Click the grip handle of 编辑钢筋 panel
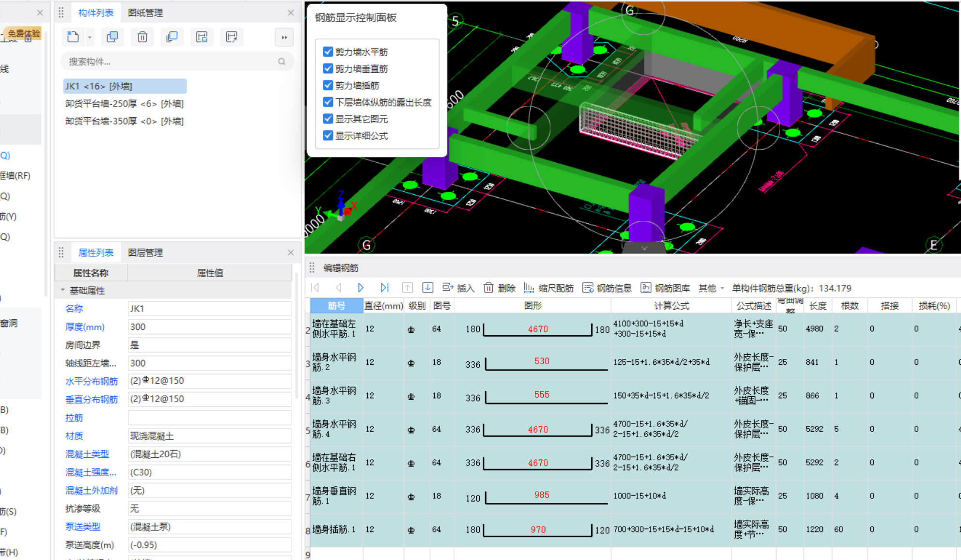The width and height of the screenshot is (961, 560). [x=312, y=267]
